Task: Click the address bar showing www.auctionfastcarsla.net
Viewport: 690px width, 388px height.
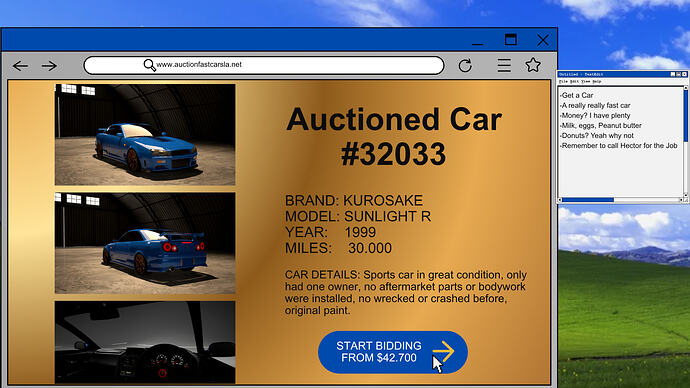Action: pos(264,65)
